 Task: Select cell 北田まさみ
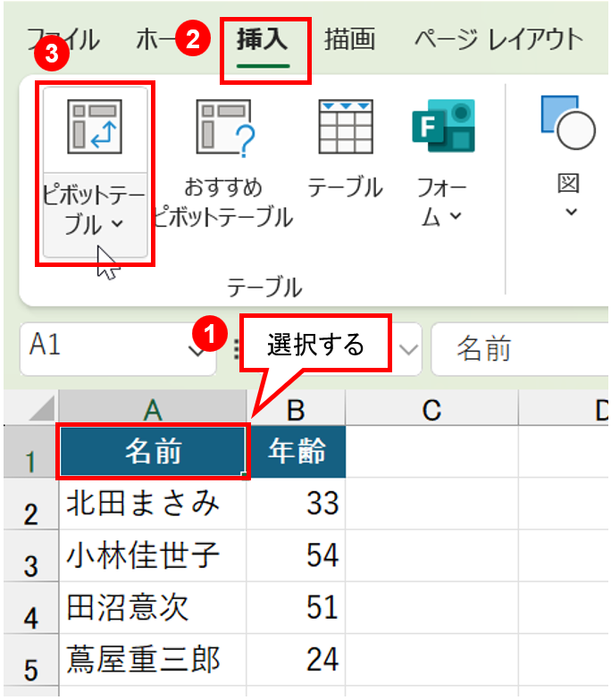coord(153,504)
